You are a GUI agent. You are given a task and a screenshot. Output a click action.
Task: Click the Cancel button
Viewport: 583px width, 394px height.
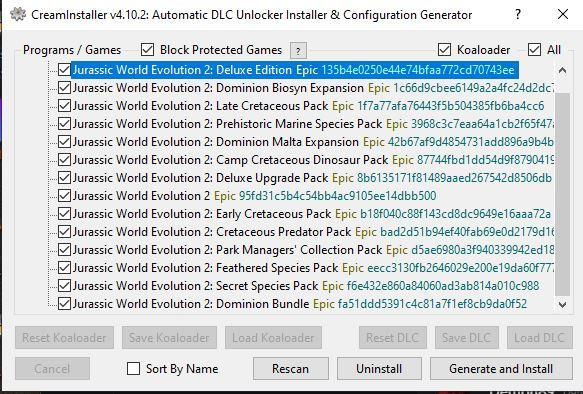(x=52, y=369)
